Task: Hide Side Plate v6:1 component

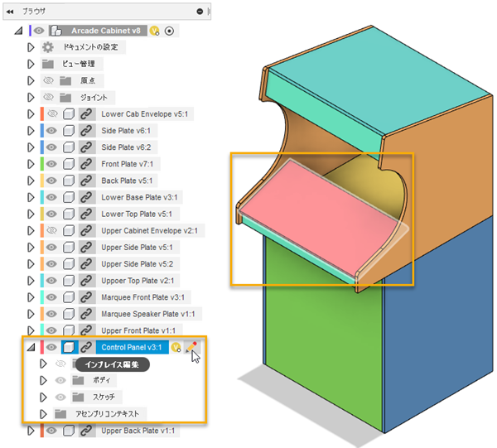Action: click(x=51, y=131)
